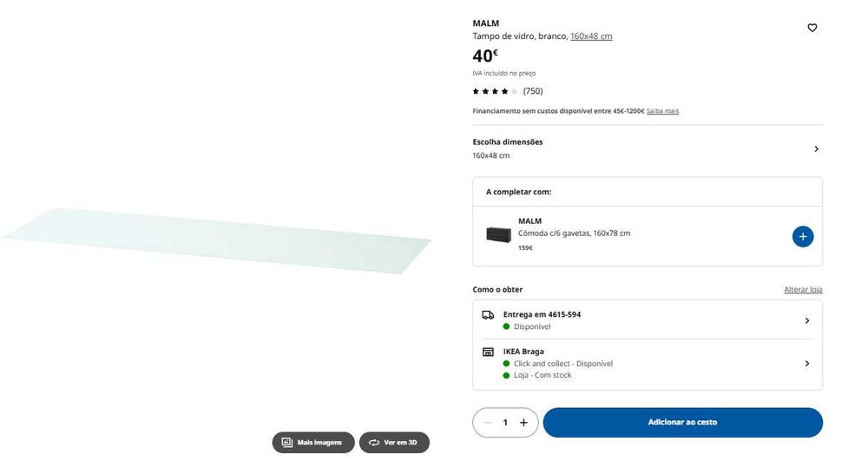Open the (750) reviews count

533,91
